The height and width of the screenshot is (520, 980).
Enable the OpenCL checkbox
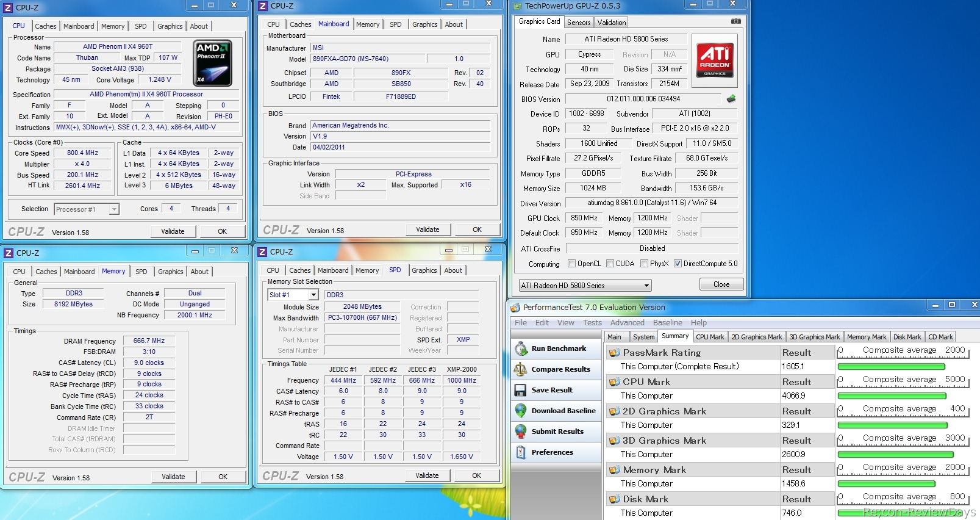tap(571, 264)
